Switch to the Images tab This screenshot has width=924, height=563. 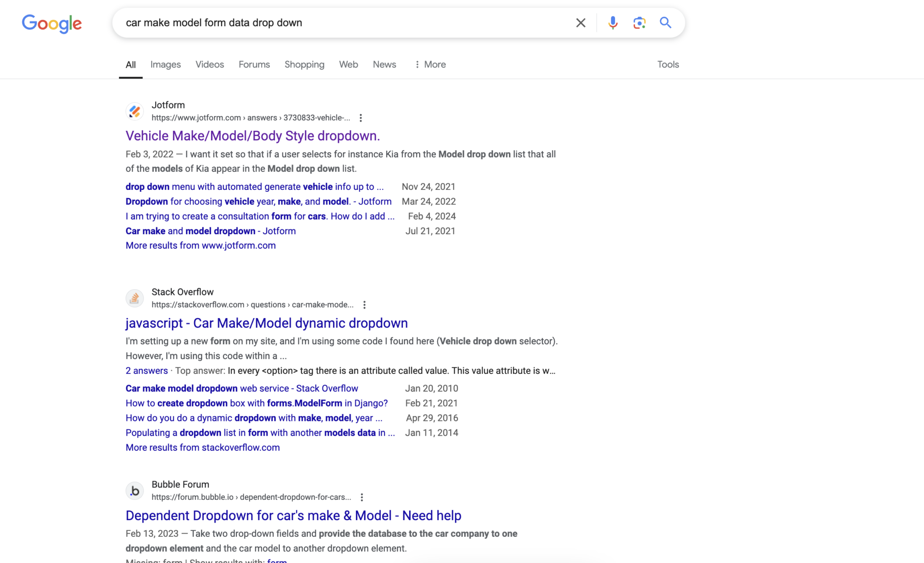[166, 65]
